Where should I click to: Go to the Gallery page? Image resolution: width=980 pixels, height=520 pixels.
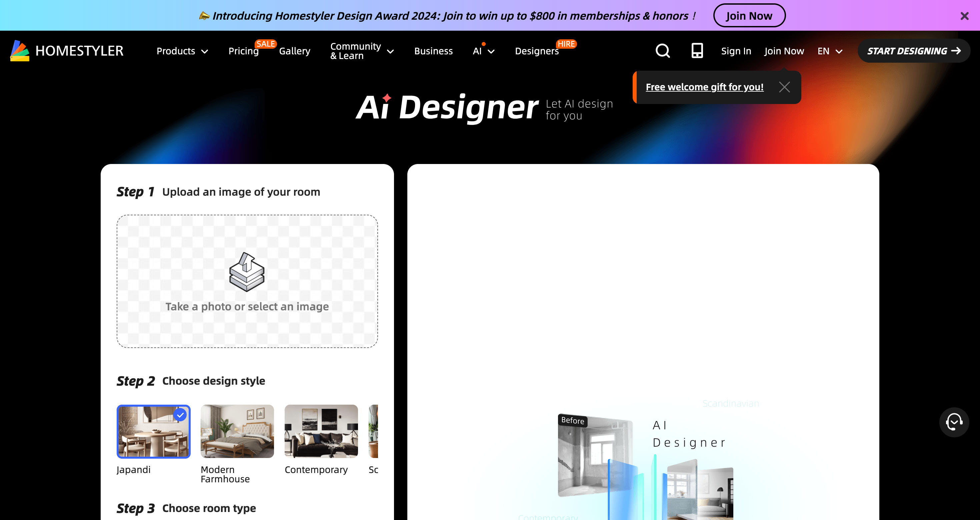(294, 51)
